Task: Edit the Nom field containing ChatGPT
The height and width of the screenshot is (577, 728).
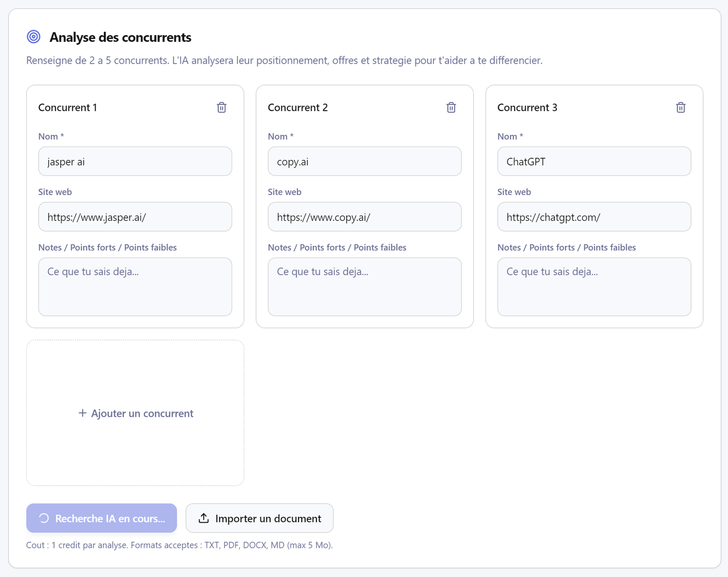Action: tap(594, 162)
